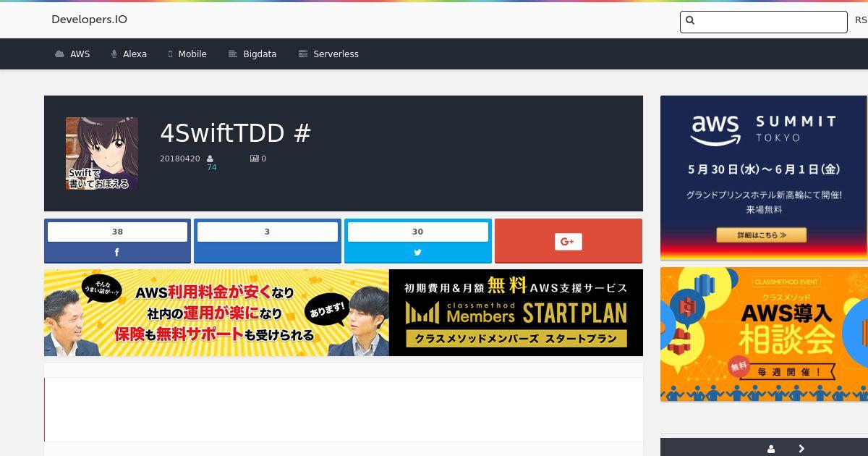Click the Serverless icon in the navbar

(x=303, y=54)
